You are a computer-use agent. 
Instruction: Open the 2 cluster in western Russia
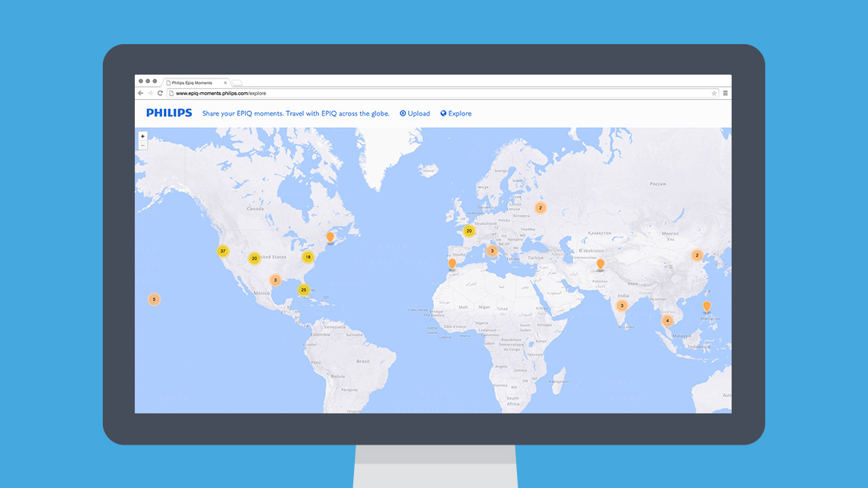(x=541, y=208)
